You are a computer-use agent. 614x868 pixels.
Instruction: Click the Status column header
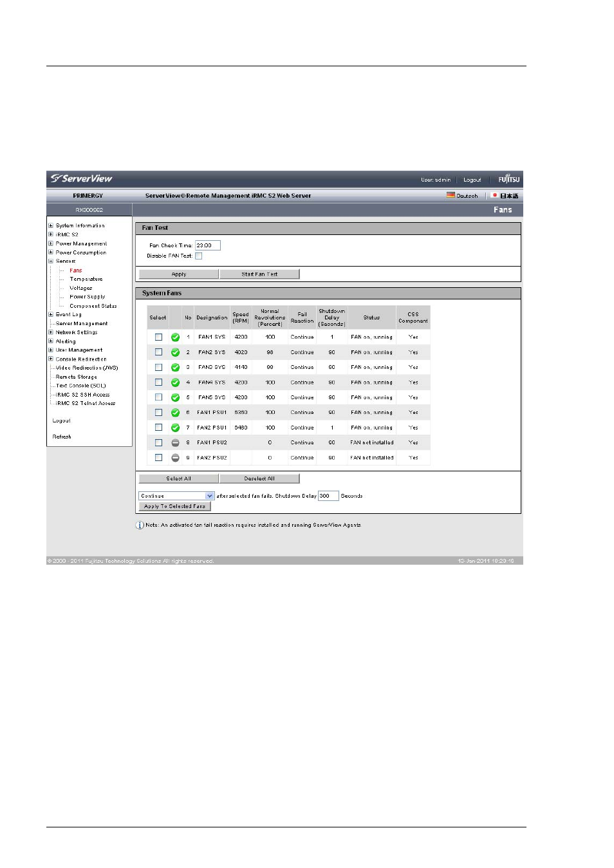371,317
